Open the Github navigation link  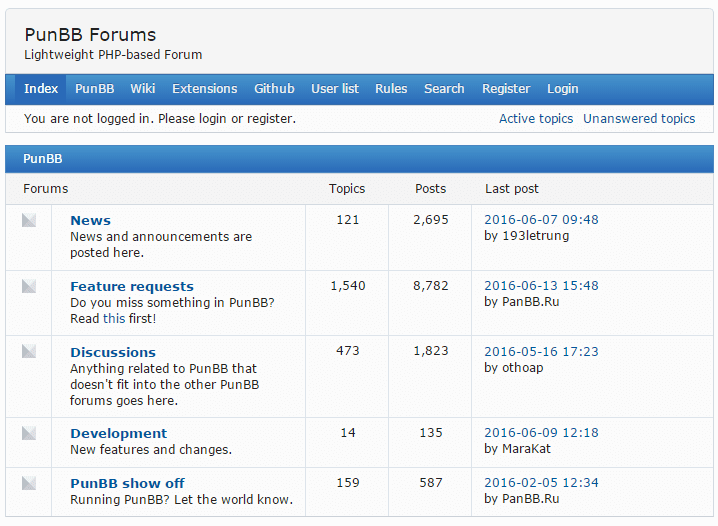[x=274, y=88]
